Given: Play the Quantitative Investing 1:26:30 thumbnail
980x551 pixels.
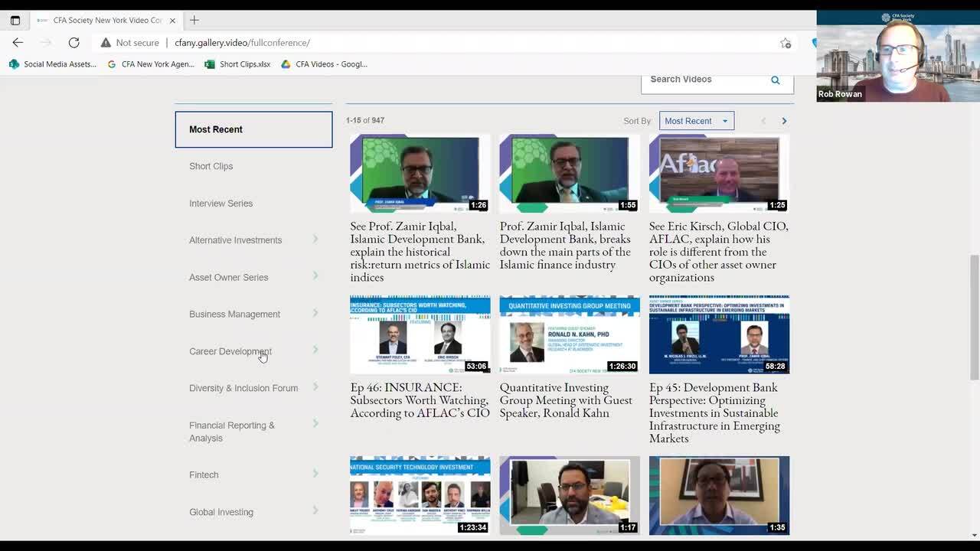Looking at the screenshot, I should [x=570, y=334].
